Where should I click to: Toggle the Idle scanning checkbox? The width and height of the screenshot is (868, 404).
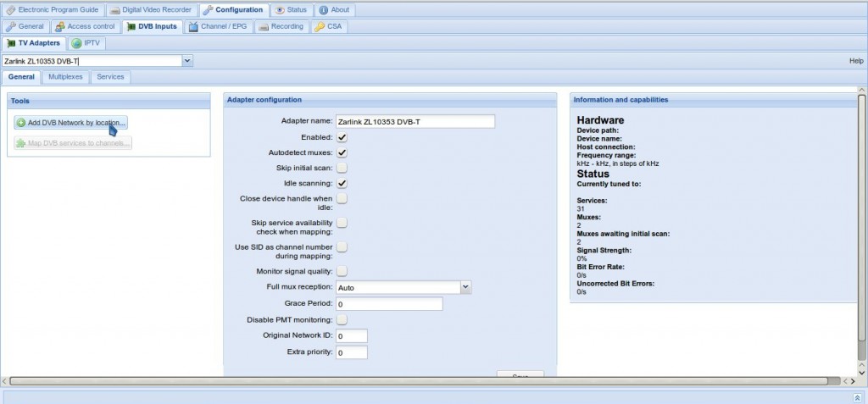(342, 183)
